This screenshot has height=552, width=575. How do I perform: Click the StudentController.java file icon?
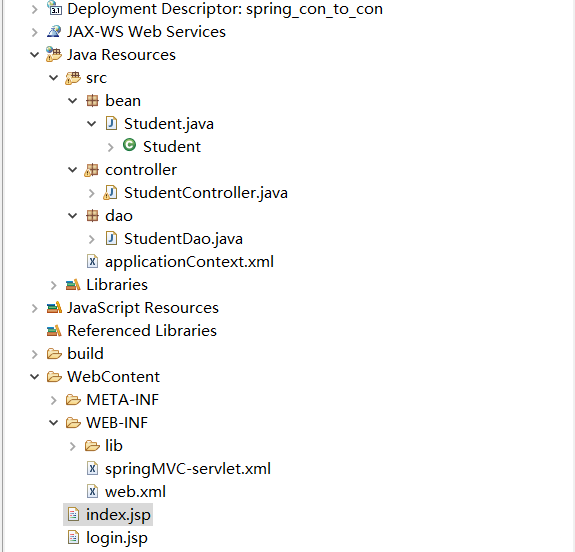[110, 193]
